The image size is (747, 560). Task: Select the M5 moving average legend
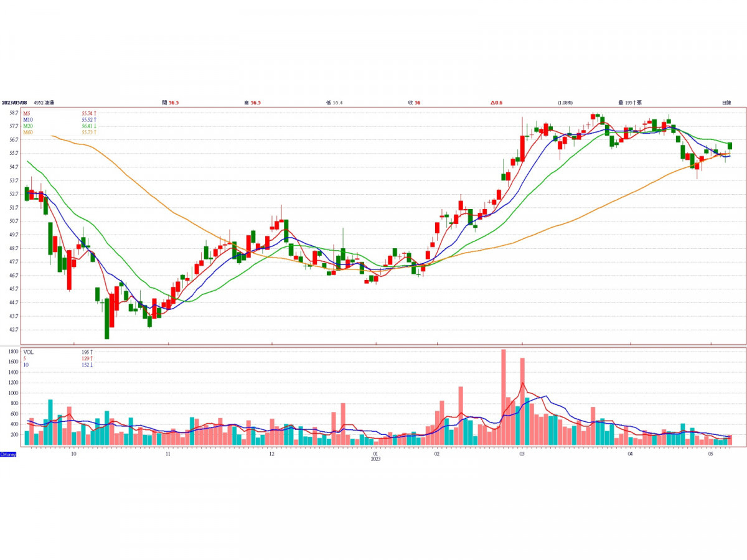point(27,113)
